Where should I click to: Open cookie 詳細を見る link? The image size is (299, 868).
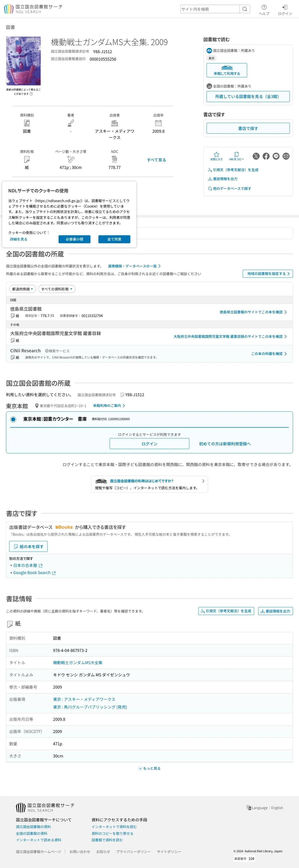pyautogui.click(x=18, y=239)
